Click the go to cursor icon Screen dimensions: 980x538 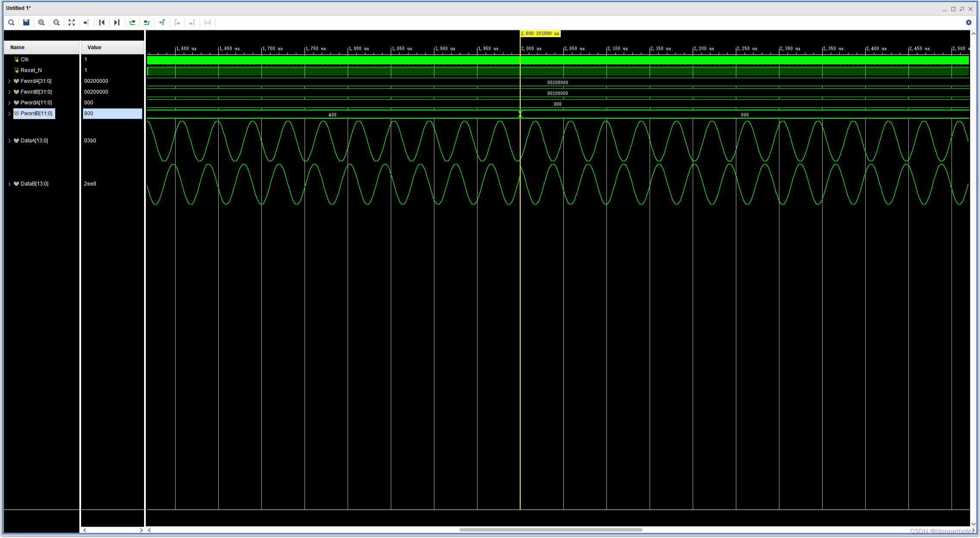point(87,22)
